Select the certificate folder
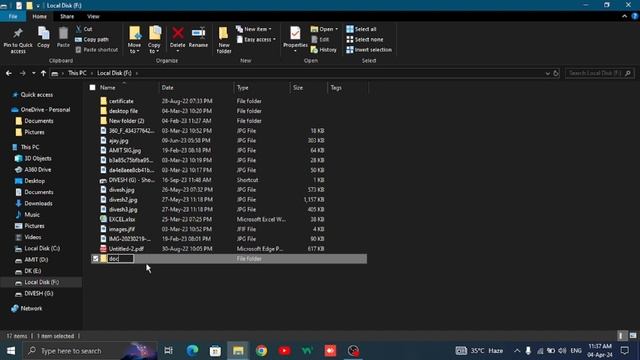Screen dimensions: 640x360 (121, 101)
